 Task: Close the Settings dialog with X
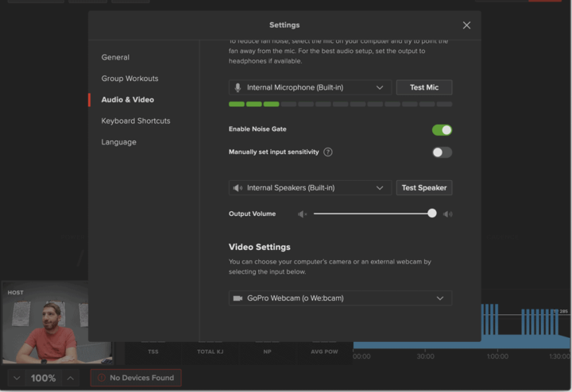pos(466,25)
